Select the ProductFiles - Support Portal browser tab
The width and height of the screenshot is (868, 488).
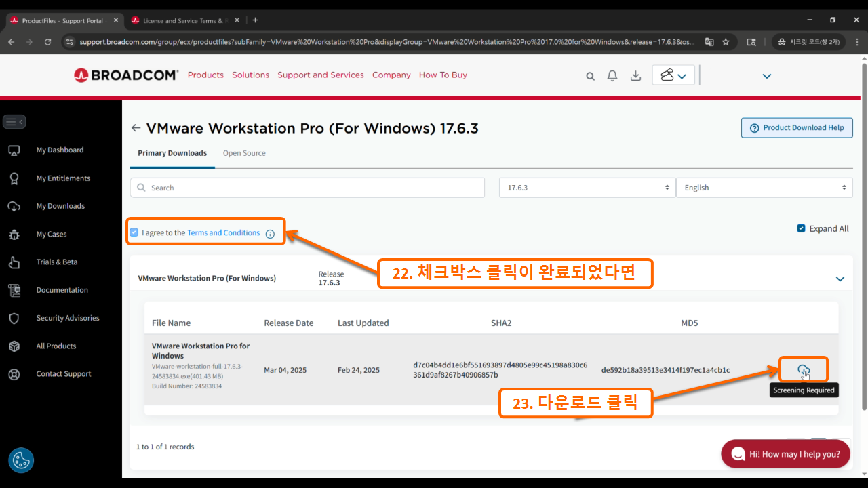62,20
